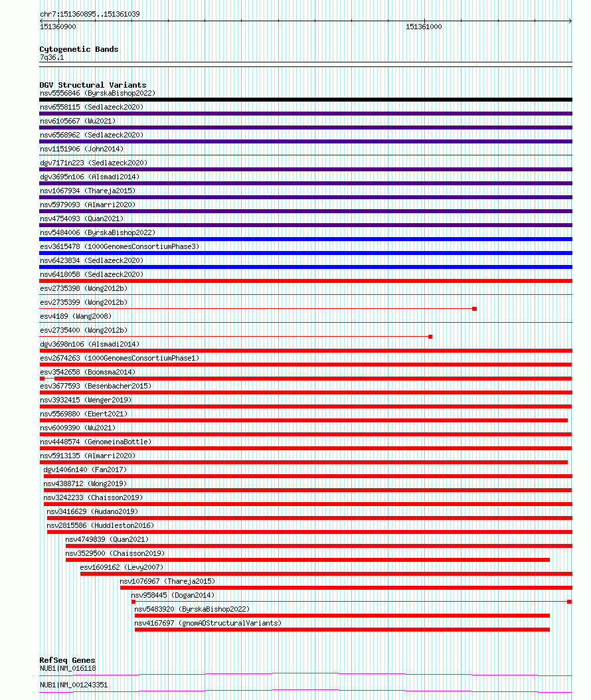
Task: Select nsv5913135 (Almarri2020) label
Action: [x=88, y=456]
